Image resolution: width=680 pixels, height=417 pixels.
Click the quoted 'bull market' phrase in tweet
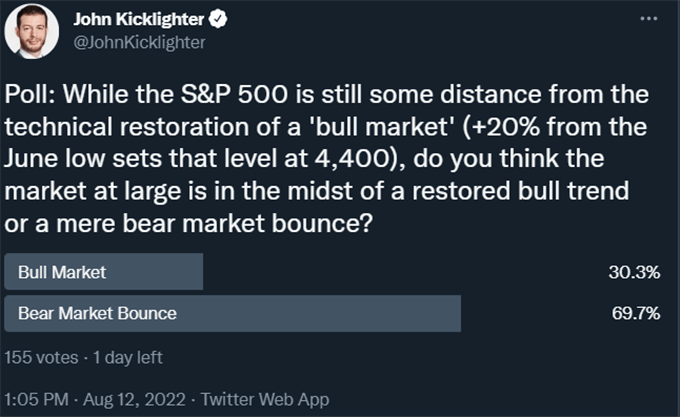380,127
